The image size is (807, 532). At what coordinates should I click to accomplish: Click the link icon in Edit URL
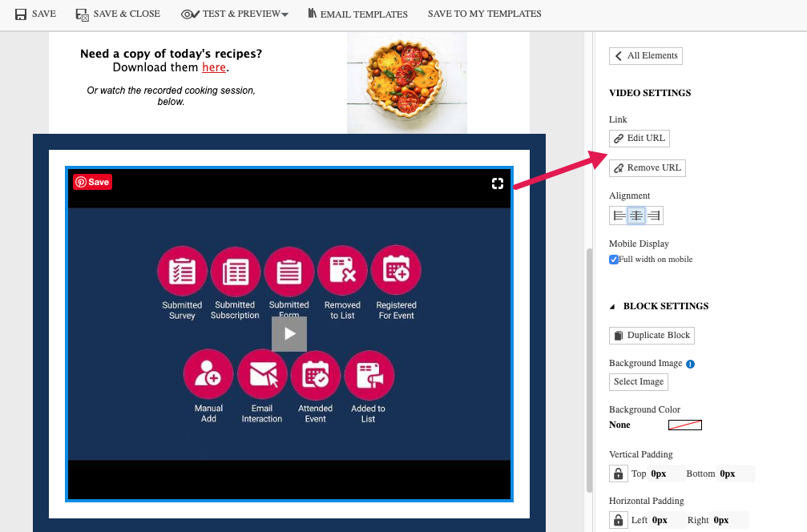coord(618,139)
